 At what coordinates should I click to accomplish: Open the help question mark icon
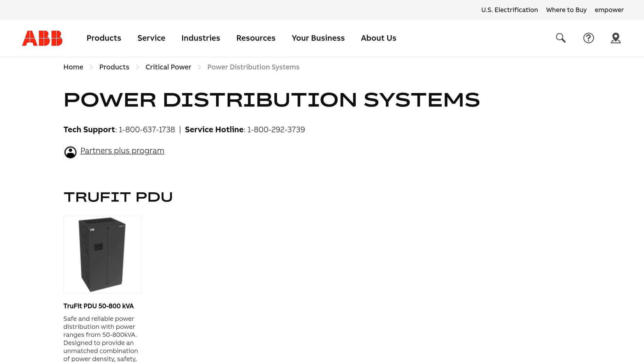click(588, 38)
